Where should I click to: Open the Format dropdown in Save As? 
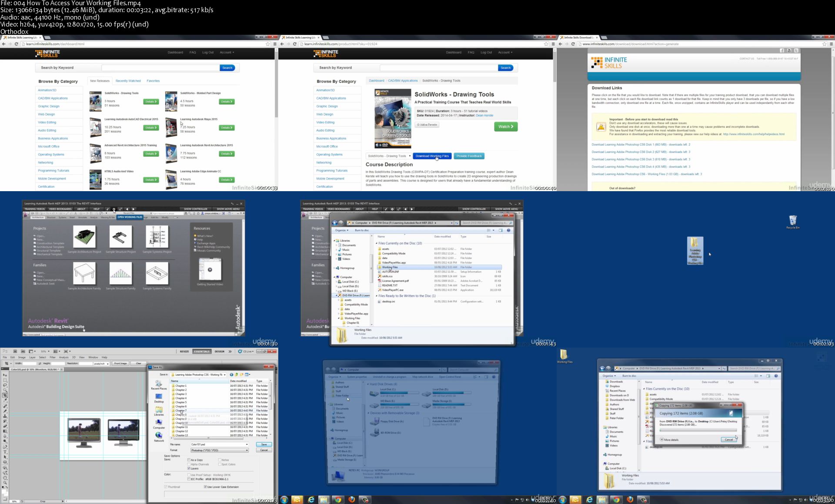pos(247,450)
